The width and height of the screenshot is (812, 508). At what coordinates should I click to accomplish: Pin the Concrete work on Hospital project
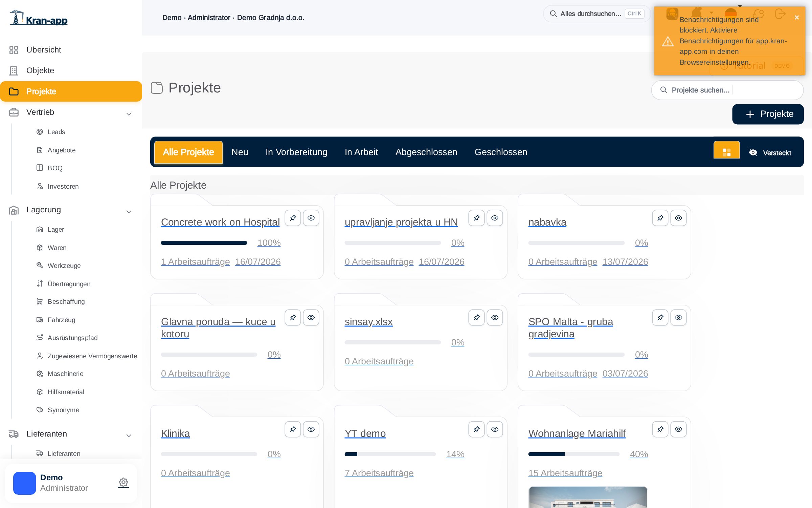[x=293, y=218]
